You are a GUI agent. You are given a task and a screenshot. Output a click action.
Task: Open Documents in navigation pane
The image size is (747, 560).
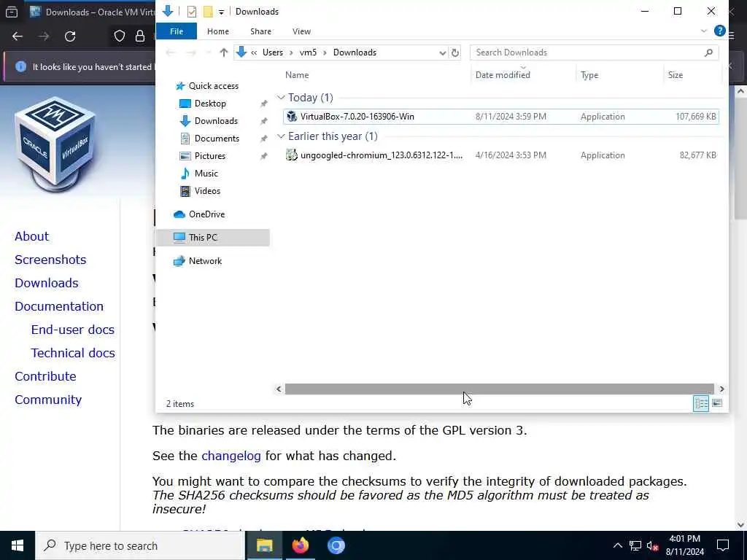click(x=217, y=139)
